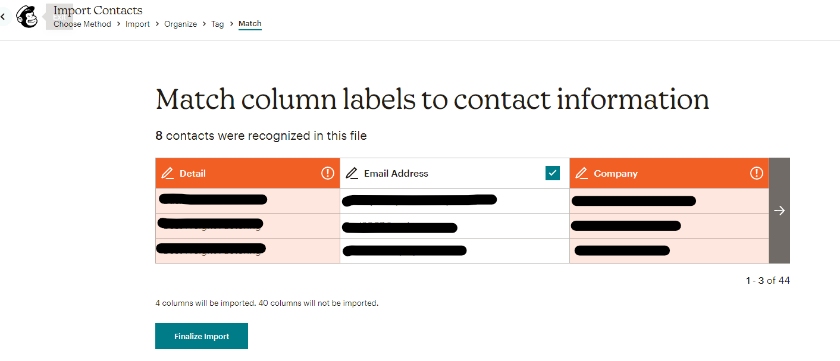The width and height of the screenshot is (840, 361).
Task: Open the Company column header
Action: pos(669,173)
